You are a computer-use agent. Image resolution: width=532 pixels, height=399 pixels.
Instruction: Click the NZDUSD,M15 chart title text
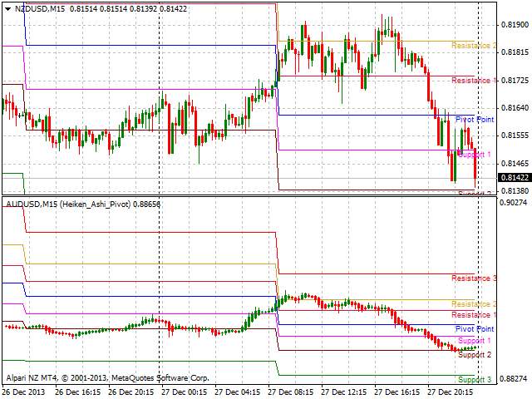coord(41,8)
